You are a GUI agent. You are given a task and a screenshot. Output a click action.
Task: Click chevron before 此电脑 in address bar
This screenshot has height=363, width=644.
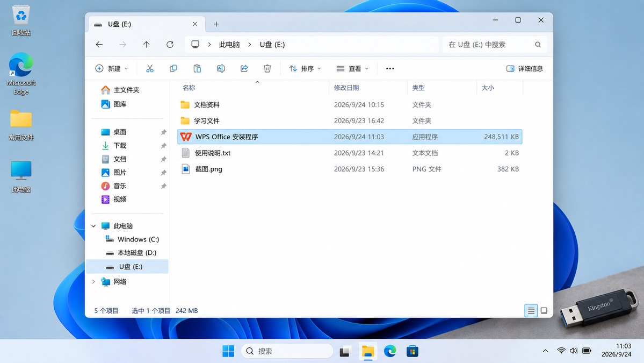click(209, 45)
